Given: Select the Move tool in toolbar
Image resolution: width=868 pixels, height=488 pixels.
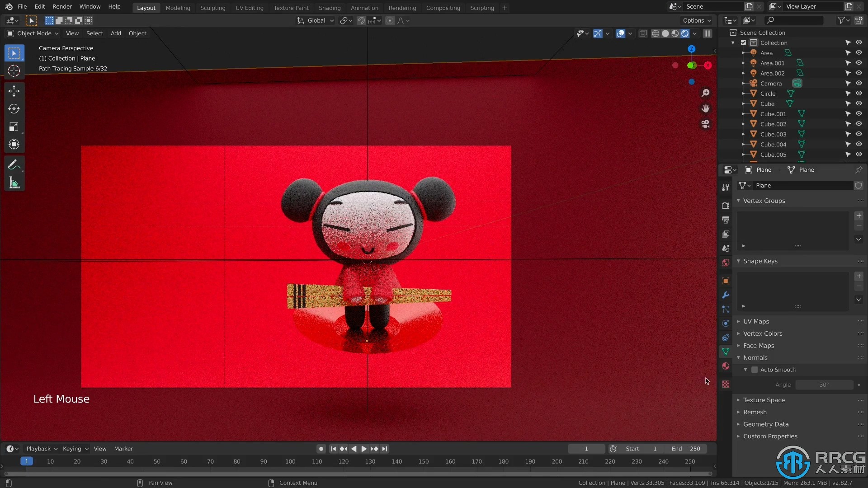Looking at the screenshot, I should (14, 90).
